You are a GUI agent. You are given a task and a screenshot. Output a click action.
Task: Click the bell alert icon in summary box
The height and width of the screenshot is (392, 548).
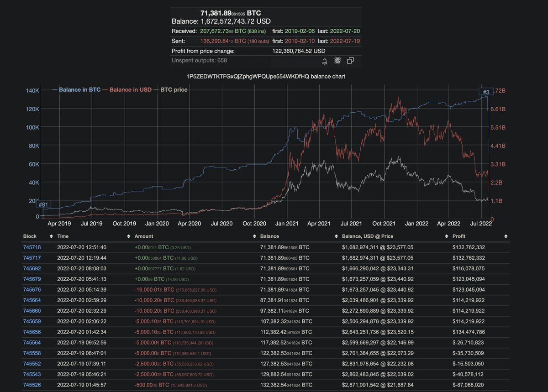click(325, 61)
